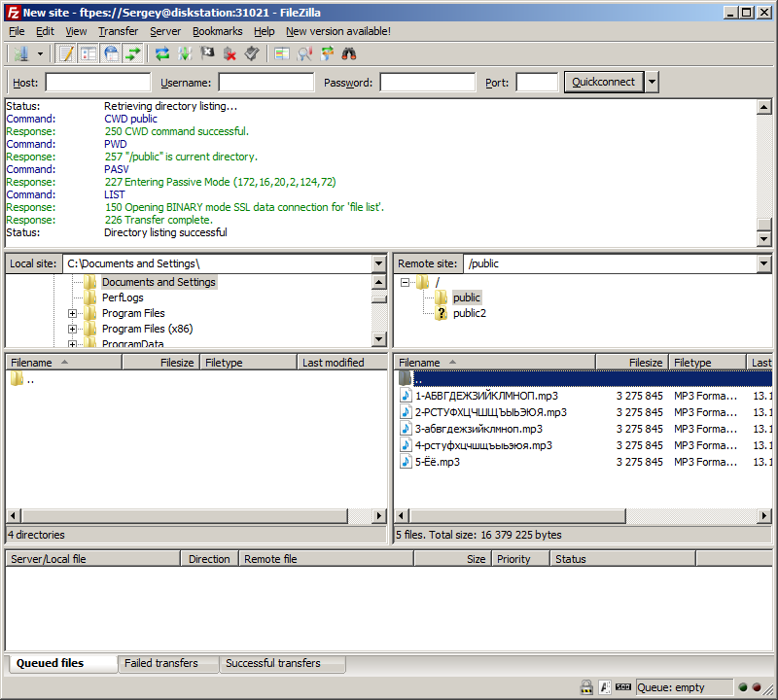
Task: Sort the remote list by Filesize
Action: tap(632, 363)
